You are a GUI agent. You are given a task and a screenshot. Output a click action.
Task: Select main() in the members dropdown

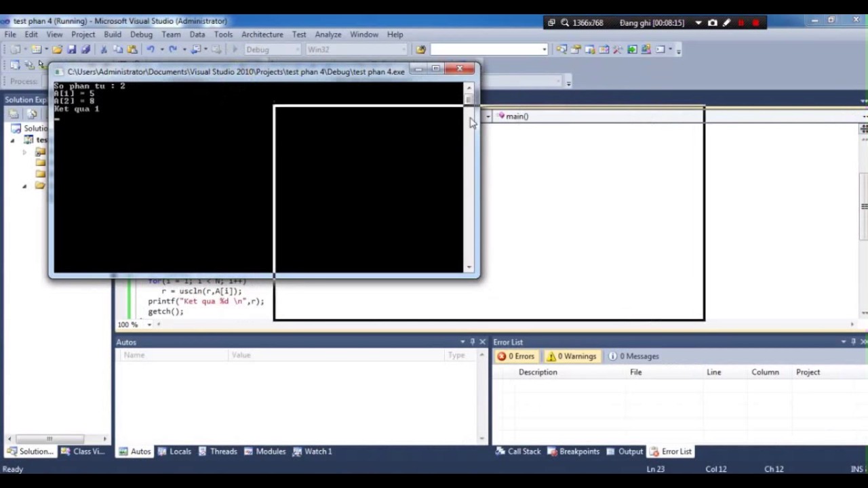point(517,117)
